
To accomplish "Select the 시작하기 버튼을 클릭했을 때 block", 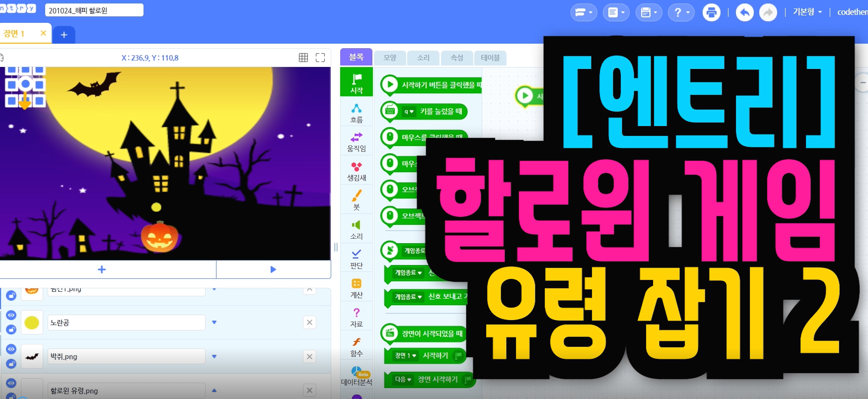I will [431, 85].
